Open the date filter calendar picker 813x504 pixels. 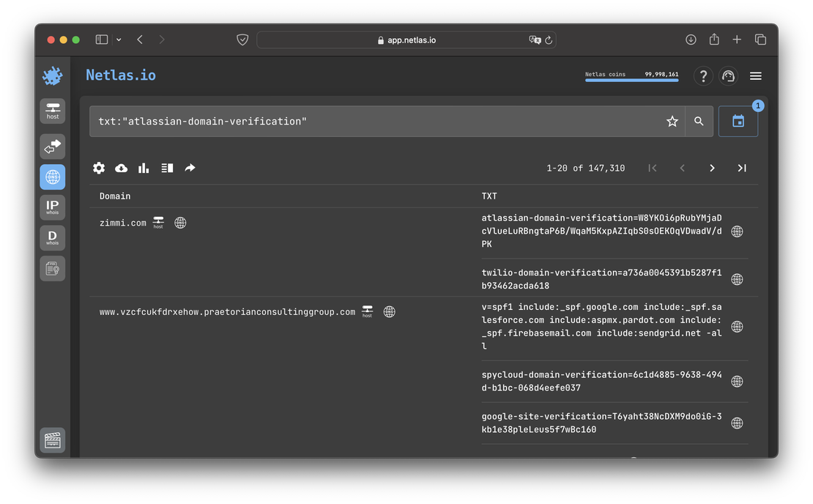[x=738, y=121]
